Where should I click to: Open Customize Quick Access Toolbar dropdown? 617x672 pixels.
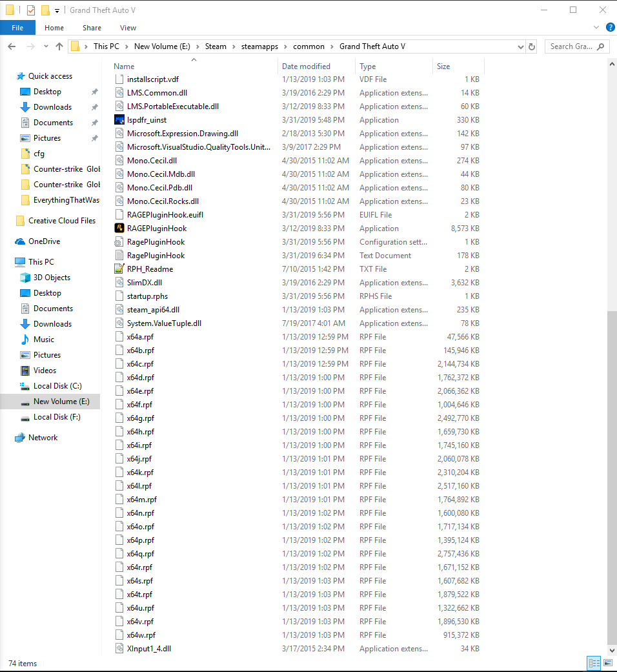[57, 11]
